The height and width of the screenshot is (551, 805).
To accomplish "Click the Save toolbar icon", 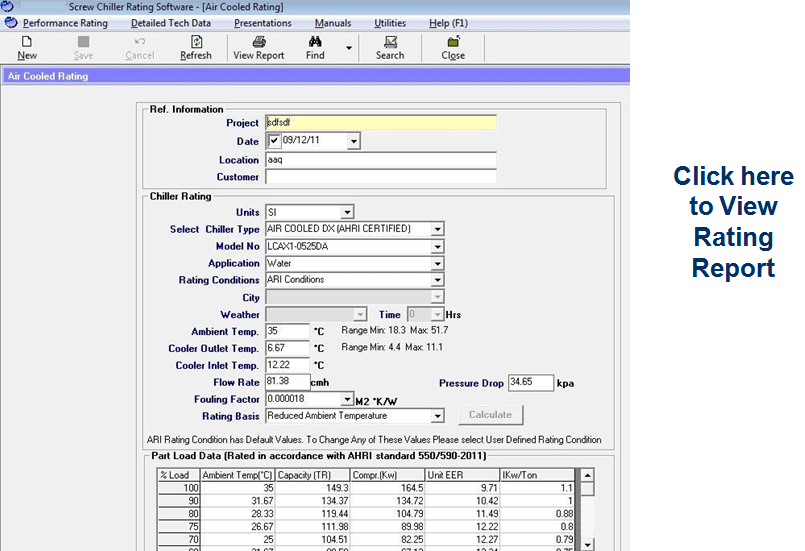I will click(x=83, y=42).
